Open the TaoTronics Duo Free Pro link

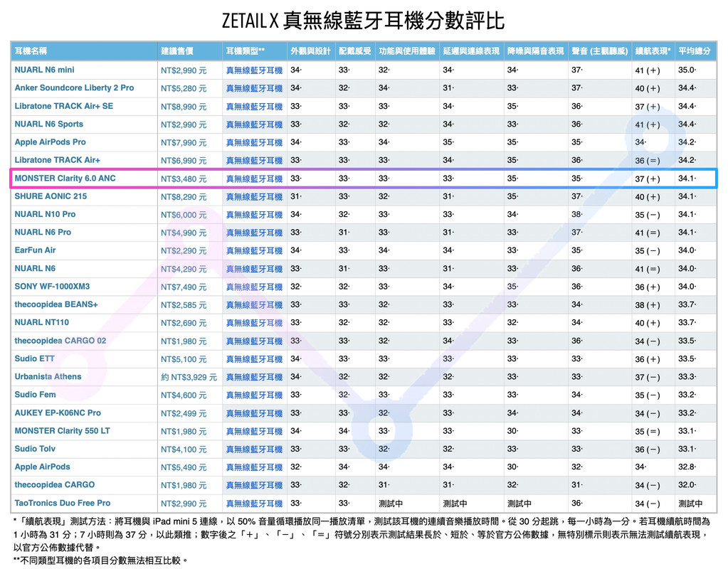pos(62,503)
